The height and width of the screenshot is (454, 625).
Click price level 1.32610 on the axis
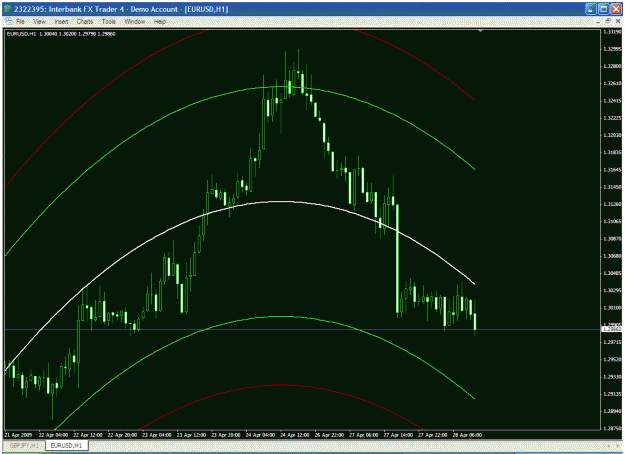coord(612,83)
